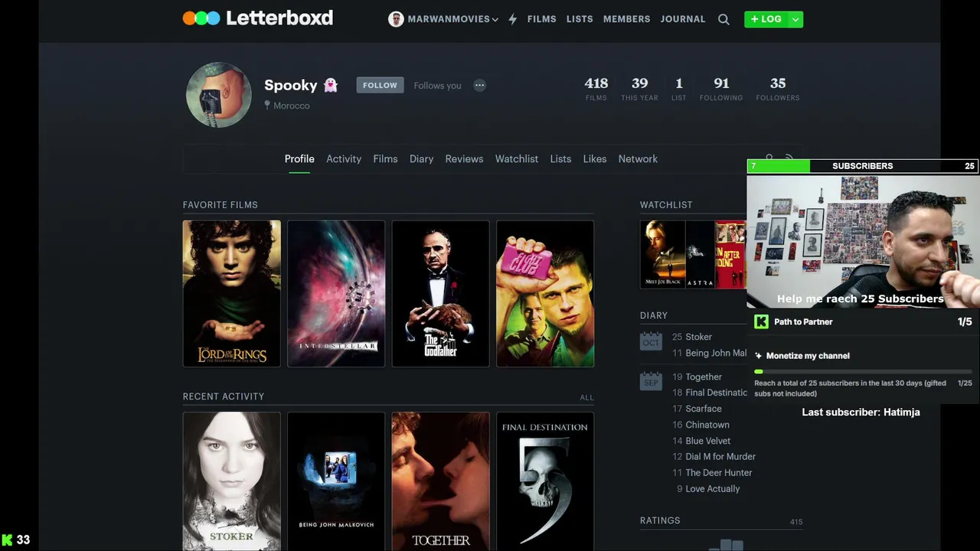Click ALL next to Recent Activity
980x551 pixels.
pyautogui.click(x=586, y=398)
